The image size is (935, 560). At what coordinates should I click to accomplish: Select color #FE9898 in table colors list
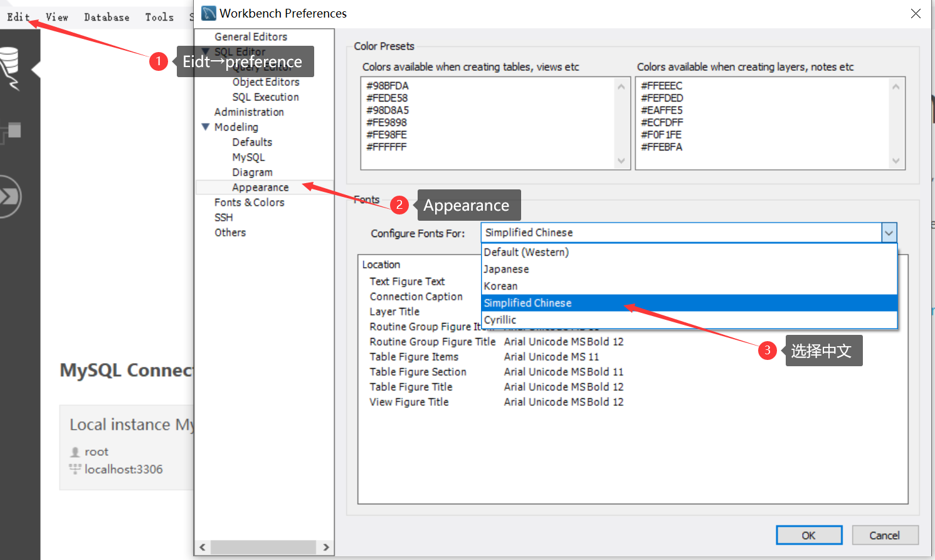386,122
